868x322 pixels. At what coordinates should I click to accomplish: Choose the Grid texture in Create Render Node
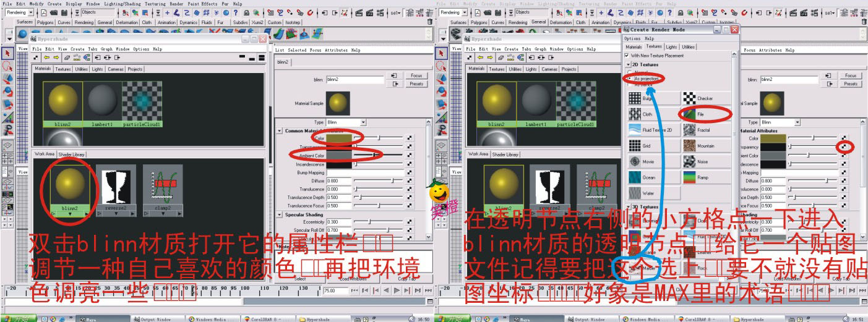[x=655, y=146]
